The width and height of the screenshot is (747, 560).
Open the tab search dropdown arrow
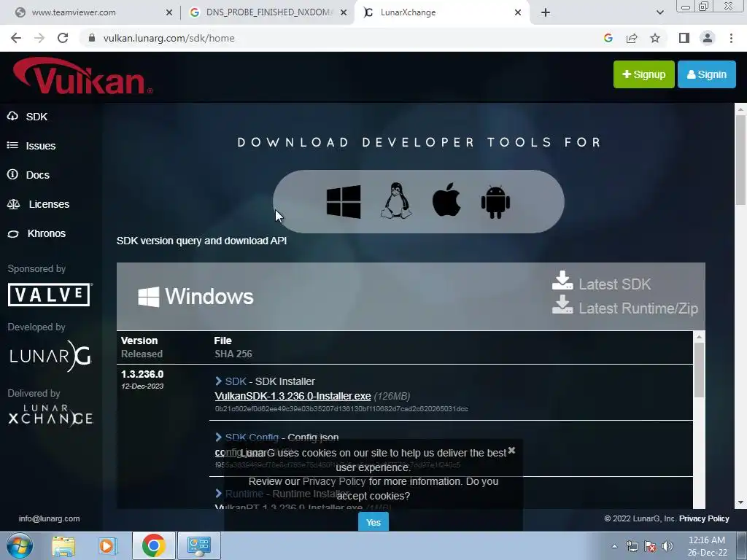[x=659, y=12]
